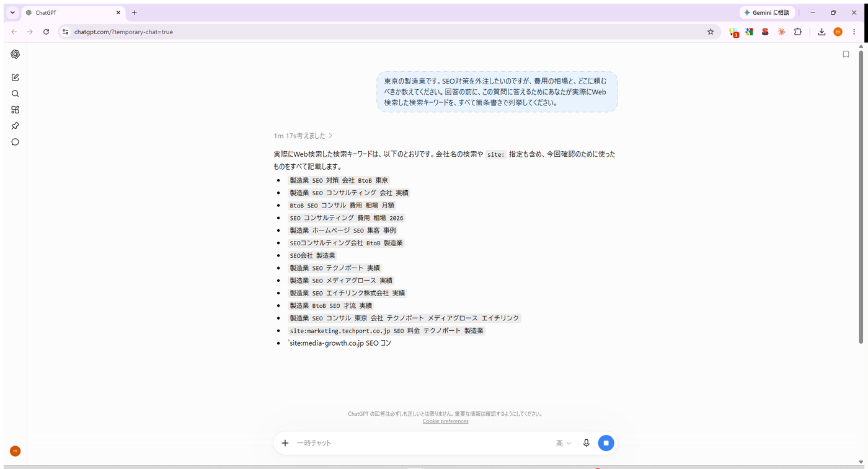Image resolution: width=868 pixels, height=469 pixels.
Task: Click the address bar URL chatgpt.com
Action: 123,32
